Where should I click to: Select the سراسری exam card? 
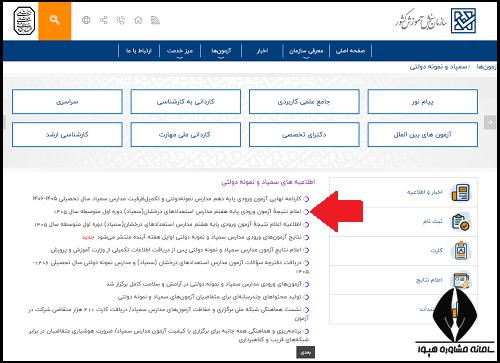(67, 102)
